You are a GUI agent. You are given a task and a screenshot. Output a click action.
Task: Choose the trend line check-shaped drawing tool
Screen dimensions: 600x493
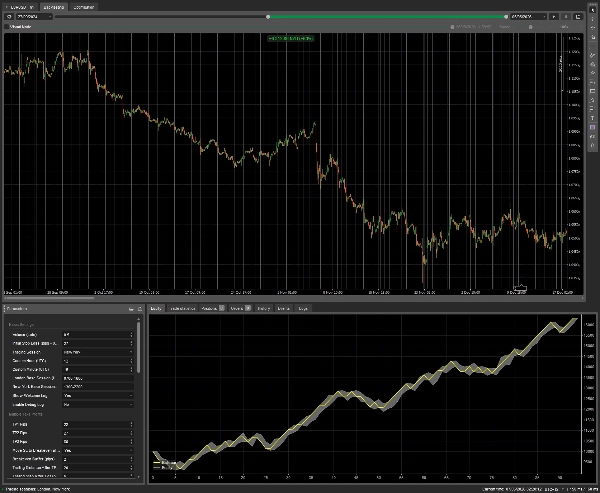point(593,56)
